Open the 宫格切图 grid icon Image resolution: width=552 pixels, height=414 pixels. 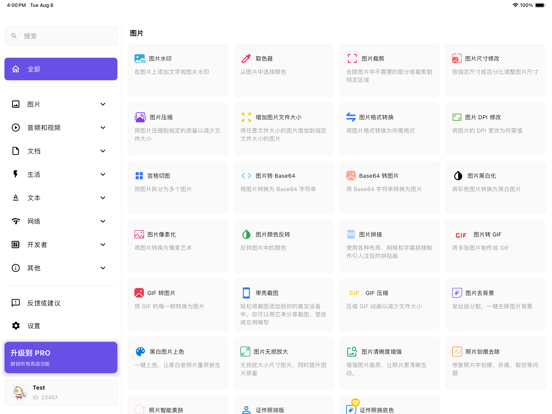(x=139, y=176)
